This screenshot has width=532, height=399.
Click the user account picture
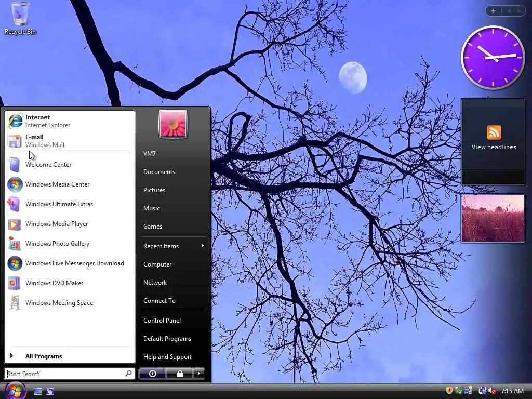[x=172, y=124]
